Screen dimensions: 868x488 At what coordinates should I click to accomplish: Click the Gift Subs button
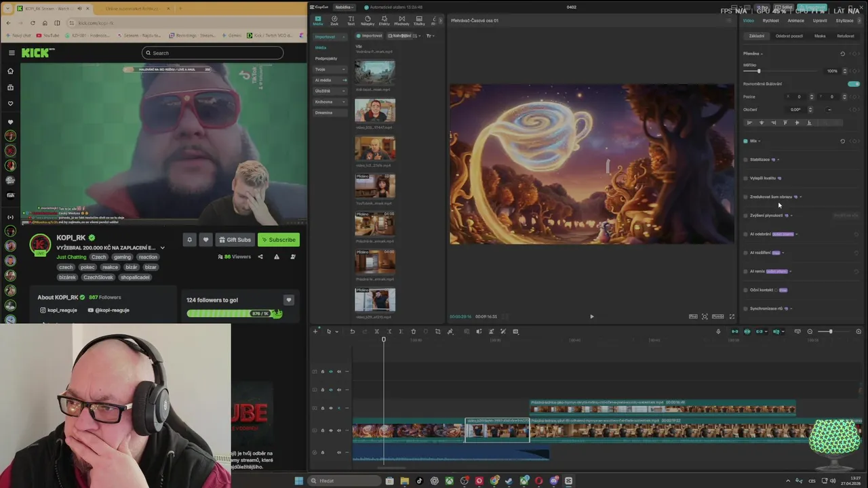click(x=235, y=239)
